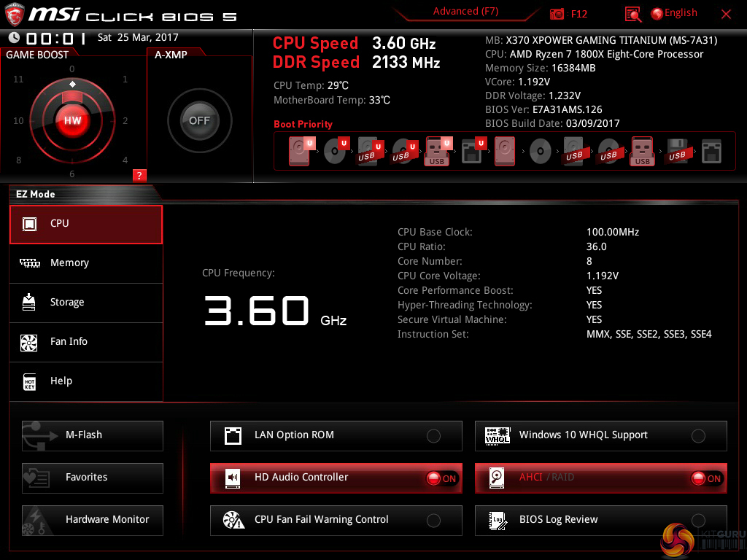Select the UEFI USB CD/DVD boot icon with U badge

[x=404, y=151]
